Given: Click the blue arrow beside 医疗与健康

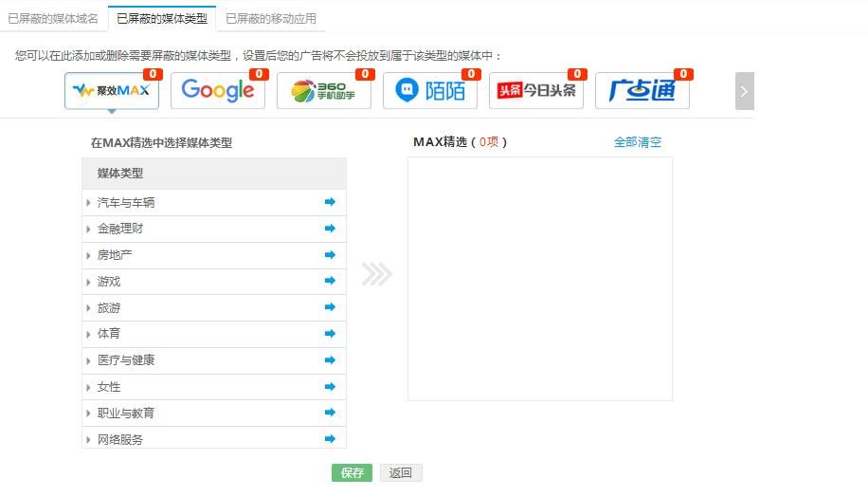Looking at the screenshot, I should 330,360.
